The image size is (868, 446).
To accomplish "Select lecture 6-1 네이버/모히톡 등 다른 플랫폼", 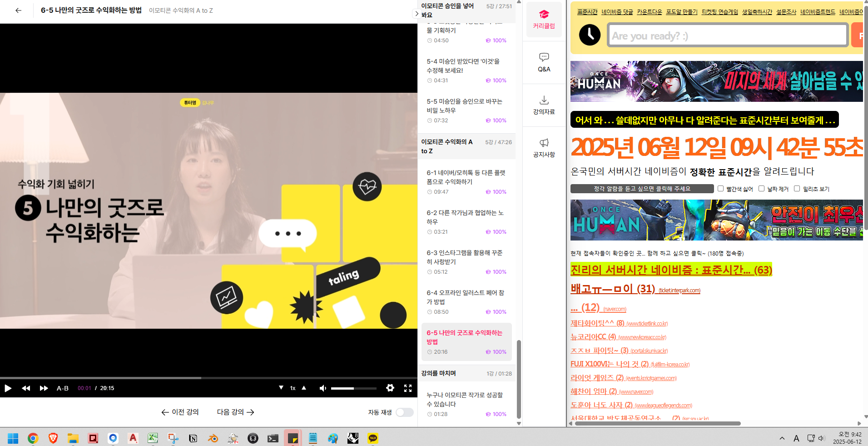I will coord(466,182).
